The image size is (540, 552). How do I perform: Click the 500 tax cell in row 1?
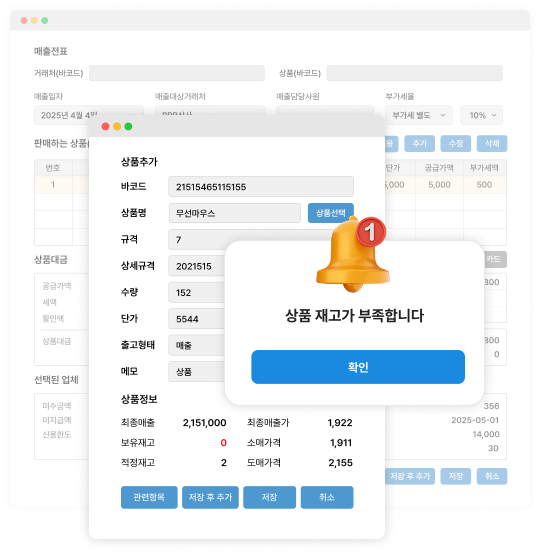point(484,184)
